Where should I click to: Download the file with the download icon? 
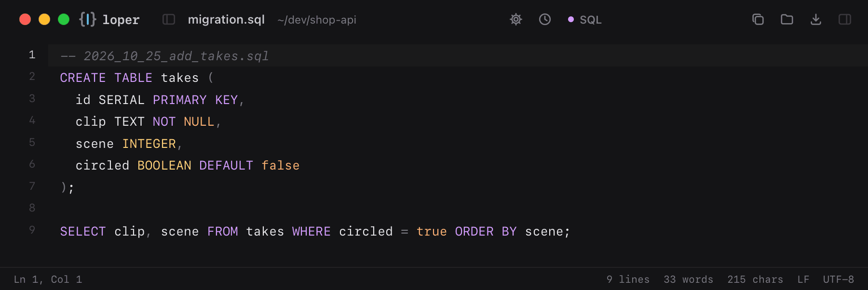[816, 19]
